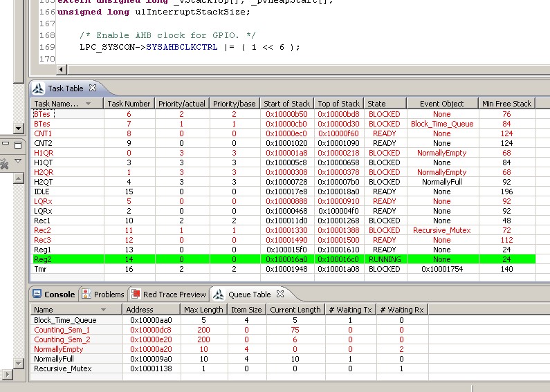
Task: Sort by # Waiting Tx column
Action: pos(350,310)
